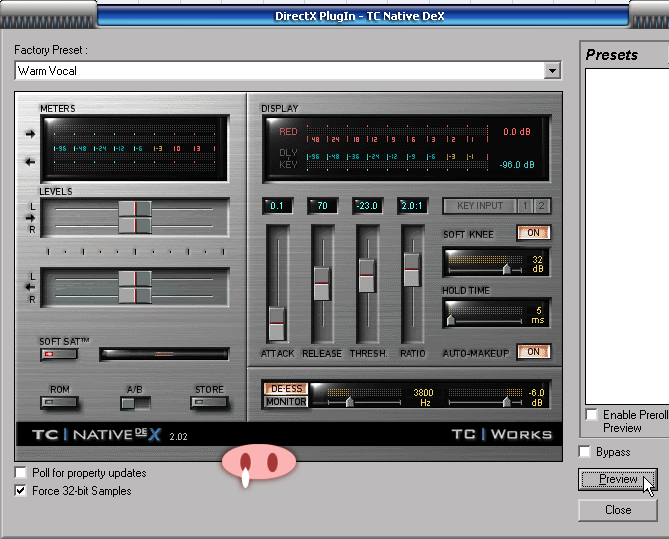669x539 pixels.
Task: Toggle the MONITOR button
Action: click(x=286, y=402)
